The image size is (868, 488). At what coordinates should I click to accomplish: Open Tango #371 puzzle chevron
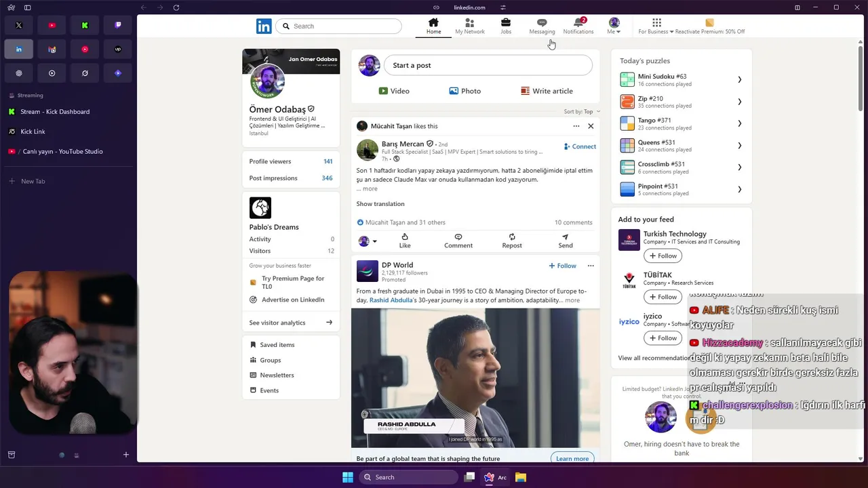point(740,123)
